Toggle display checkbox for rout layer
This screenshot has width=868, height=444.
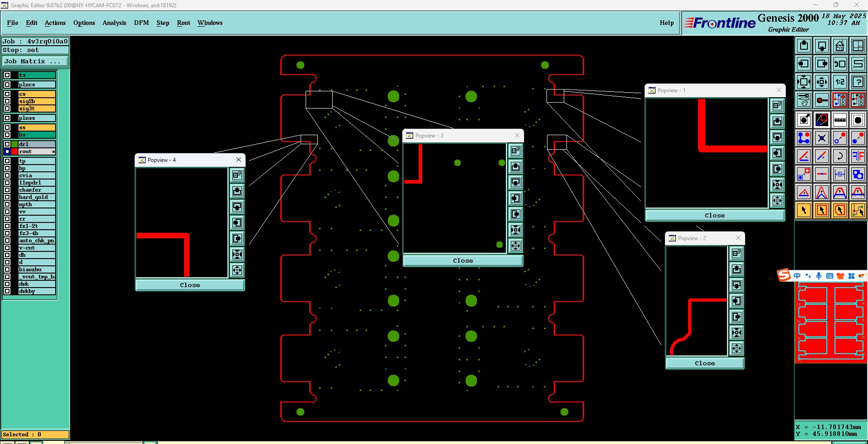click(7, 151)
